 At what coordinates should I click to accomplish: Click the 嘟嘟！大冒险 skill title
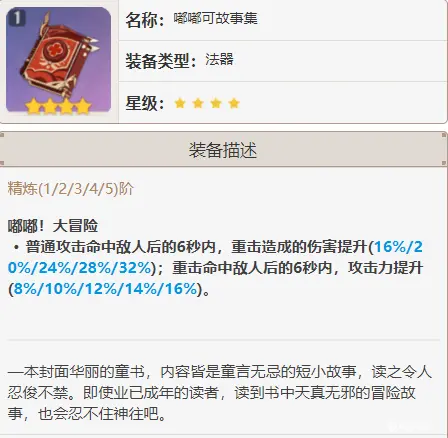point(53,226)
